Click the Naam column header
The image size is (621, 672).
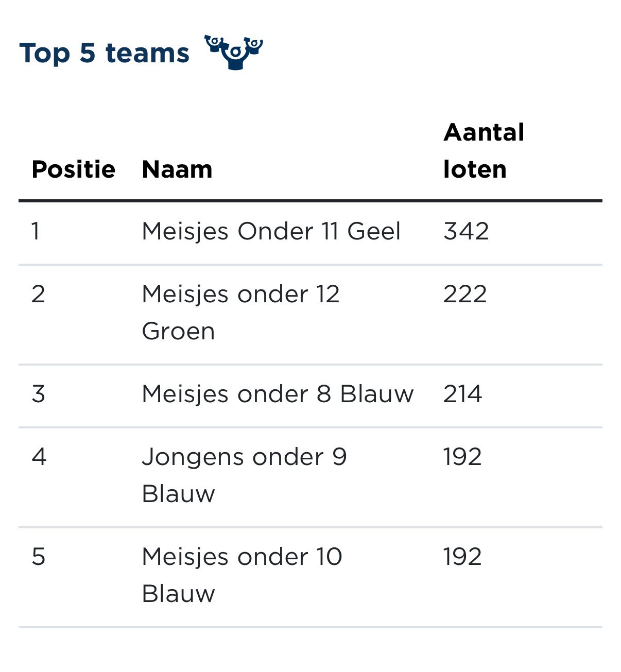click(x=177, y=169)
